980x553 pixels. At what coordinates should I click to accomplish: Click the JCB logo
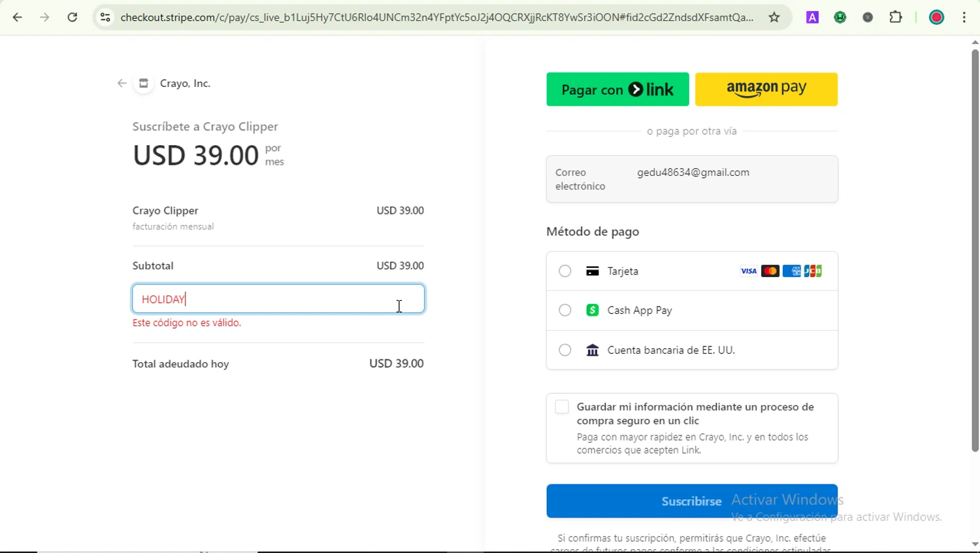813,271
